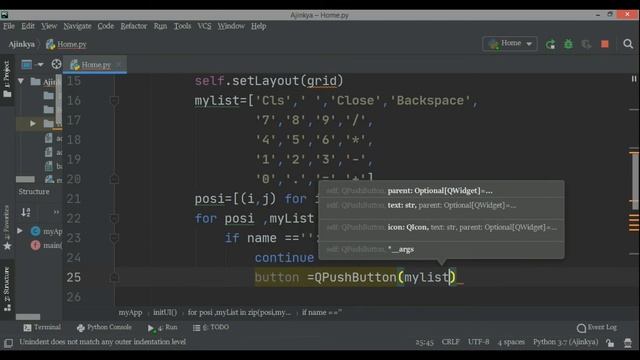
Task: Click fold marker on line 23
Action: [x=114, y=238]
